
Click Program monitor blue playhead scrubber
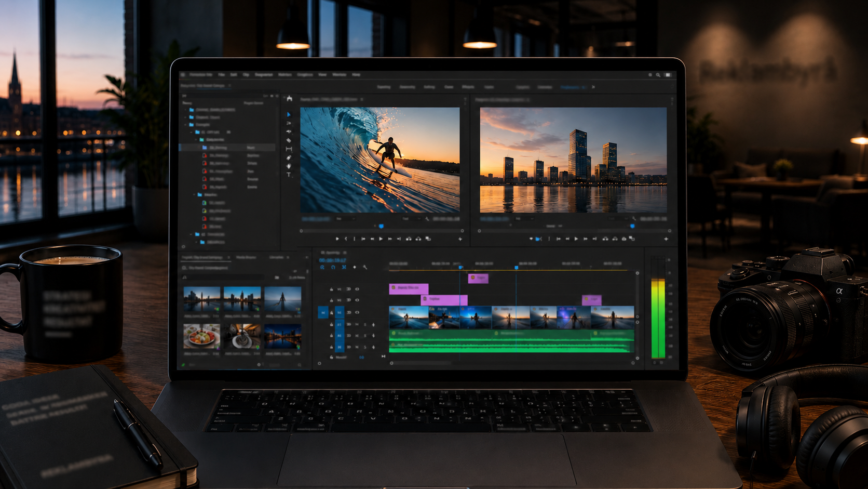(632, 226)
